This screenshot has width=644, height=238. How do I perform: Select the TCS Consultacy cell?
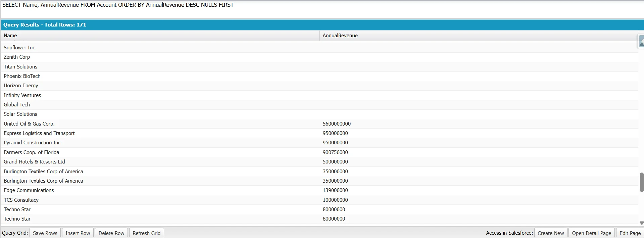pyautogui.click(x=160, y=200)
